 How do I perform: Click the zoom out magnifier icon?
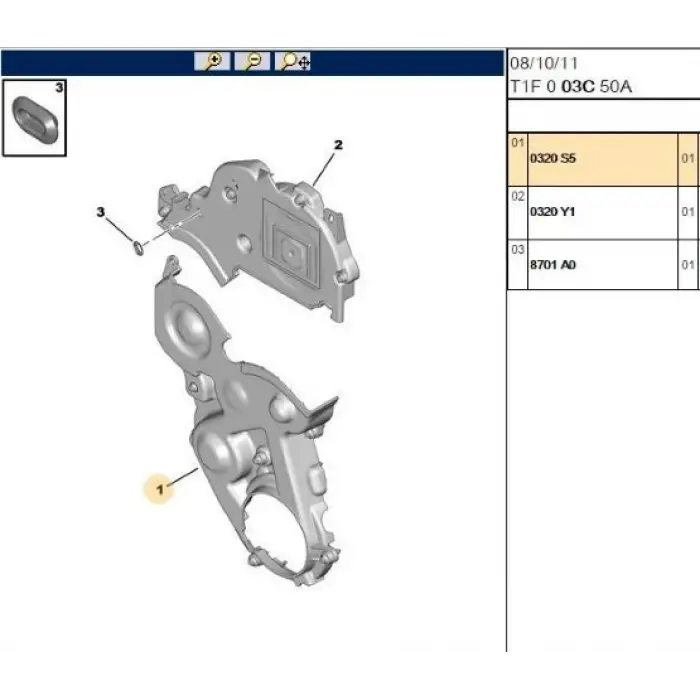point(252,61)
